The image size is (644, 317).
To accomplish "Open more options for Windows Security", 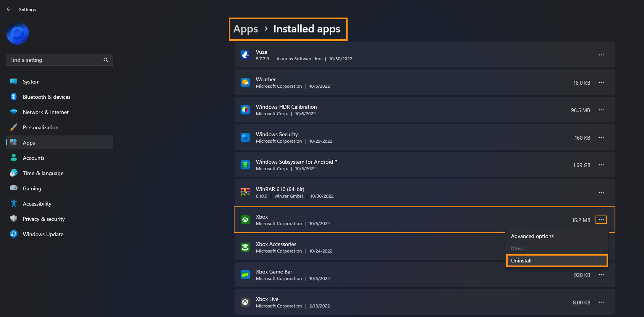I will pos(601,137).
